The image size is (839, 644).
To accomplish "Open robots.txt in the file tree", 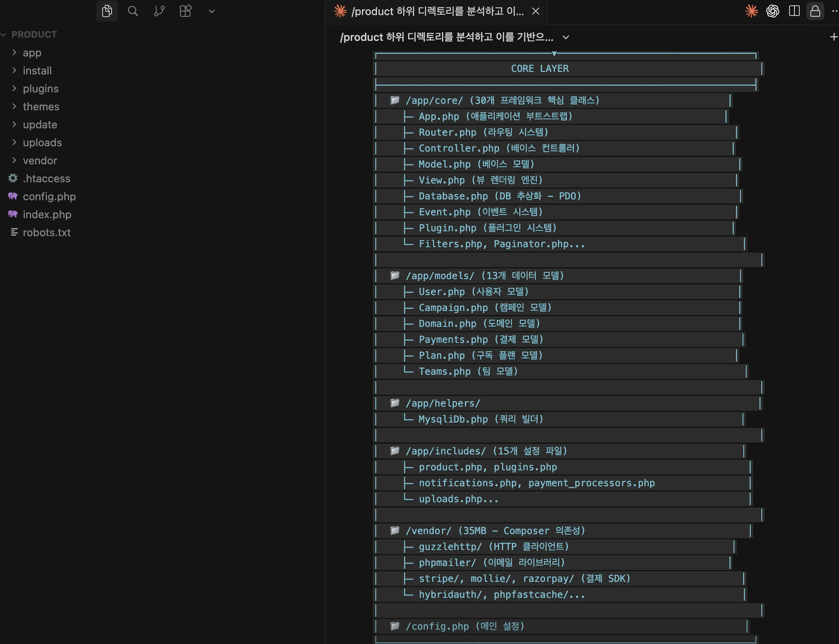I will [47, 233].
